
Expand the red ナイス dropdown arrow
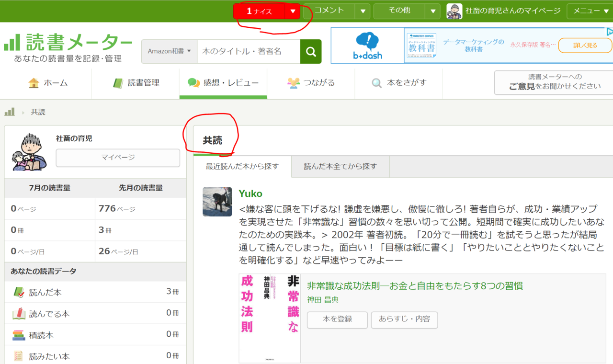tap(293, 11)
